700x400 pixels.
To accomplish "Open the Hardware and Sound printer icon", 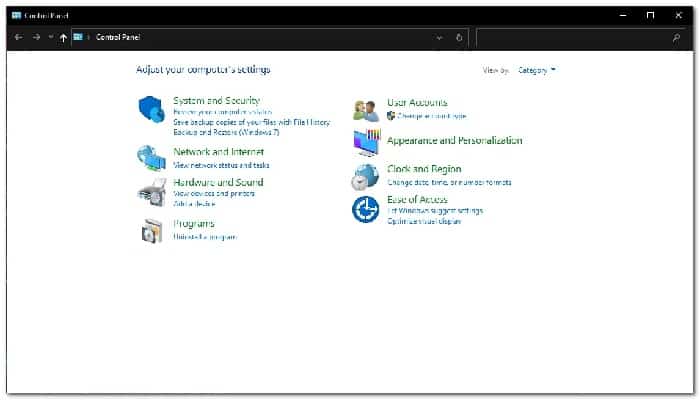I will pyautogui.click(x=152, y=192).
